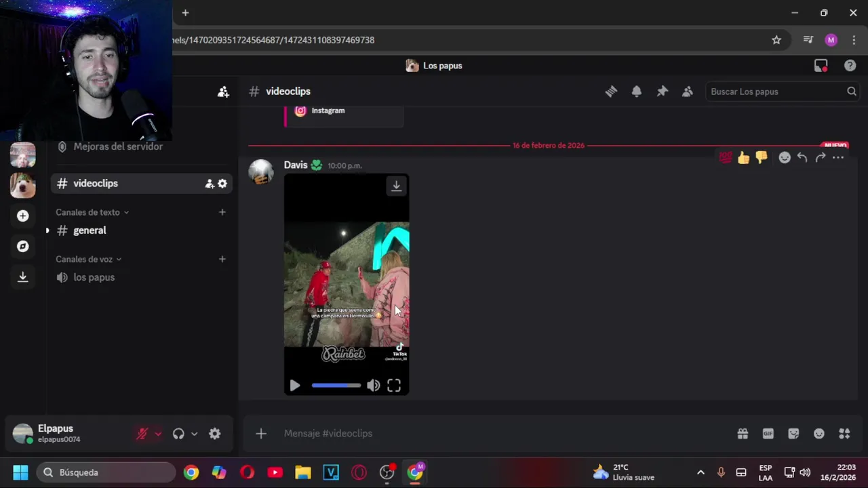Open headphone output options arrow
Image resolution: width=868 pixels, height=488 pixels.
pos(194,434)
